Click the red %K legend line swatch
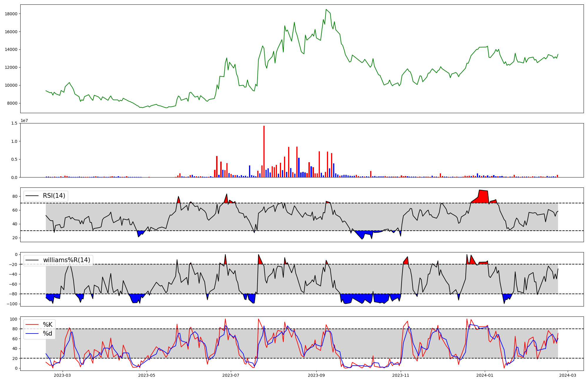Image resolution: width=588 pixels, height=382 pixels. [32, 325]
